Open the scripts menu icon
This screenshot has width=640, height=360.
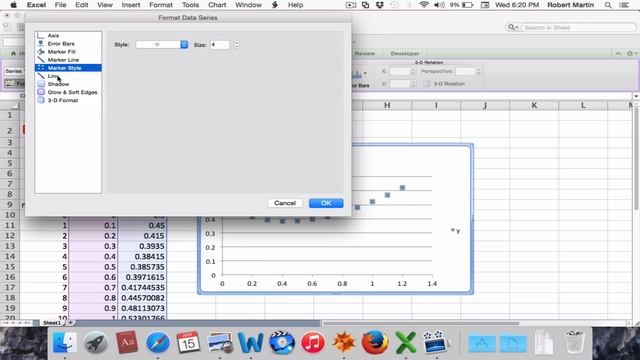[x=275, y=5]
